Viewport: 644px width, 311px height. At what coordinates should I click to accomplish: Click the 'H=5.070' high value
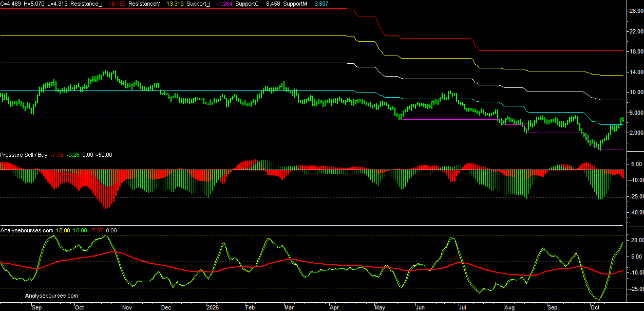[x=33, y=4]
